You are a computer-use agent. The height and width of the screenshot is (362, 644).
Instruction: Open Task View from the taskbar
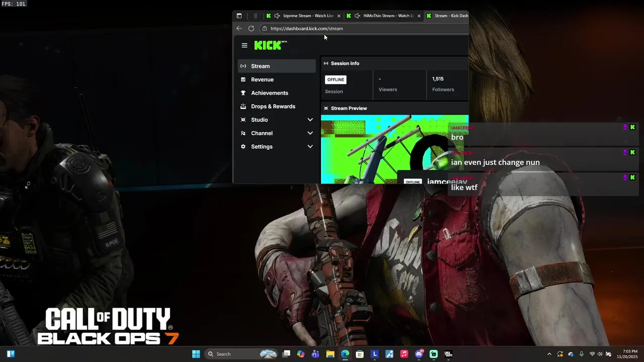286,354
